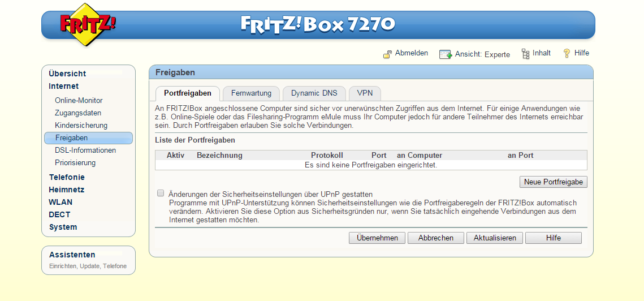
Task: Select Freigaben in the sidebar
Action: click(88, 137)
